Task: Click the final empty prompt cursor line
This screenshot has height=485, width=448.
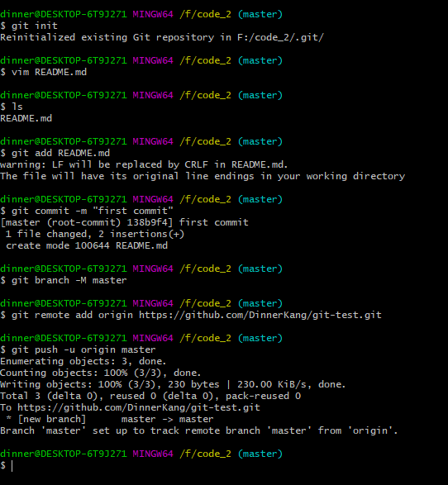Action: (7, 465)
